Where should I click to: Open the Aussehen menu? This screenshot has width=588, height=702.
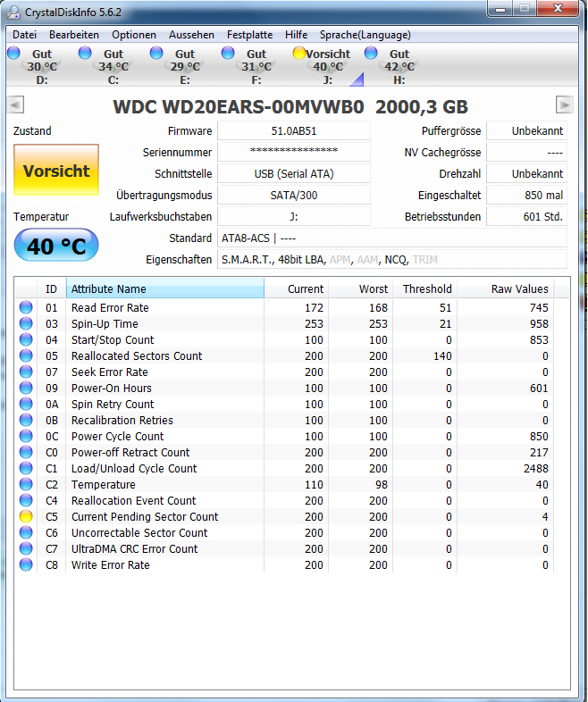191,35
